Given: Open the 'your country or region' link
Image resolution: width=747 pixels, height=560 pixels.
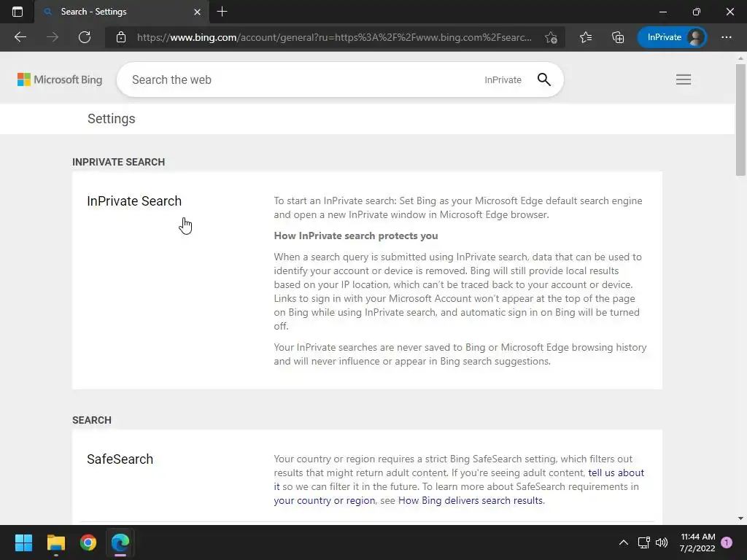Looking at the screenshot, I should click(x=324, y=500).
